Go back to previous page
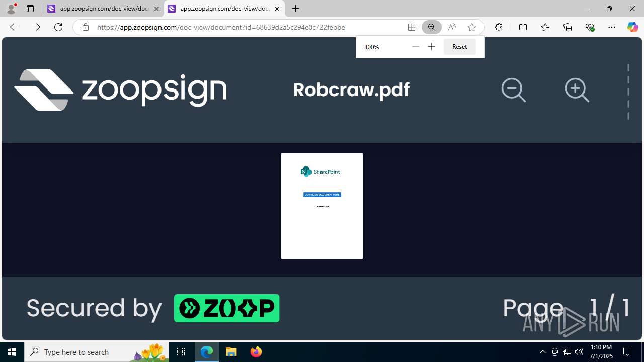The height and width of the screenshot is (362, 644). tap(14, 27)
